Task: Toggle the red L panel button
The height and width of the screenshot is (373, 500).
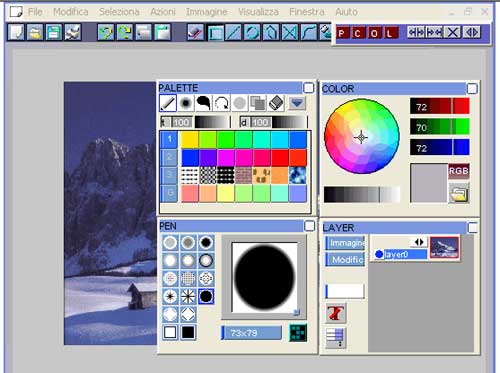Action: pos(390,33)
